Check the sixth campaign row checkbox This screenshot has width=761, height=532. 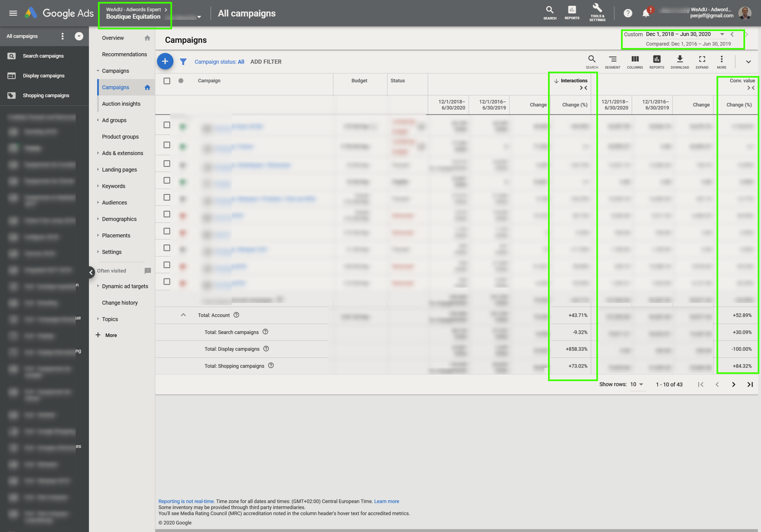pyautogui.click(x=167, y=215)
